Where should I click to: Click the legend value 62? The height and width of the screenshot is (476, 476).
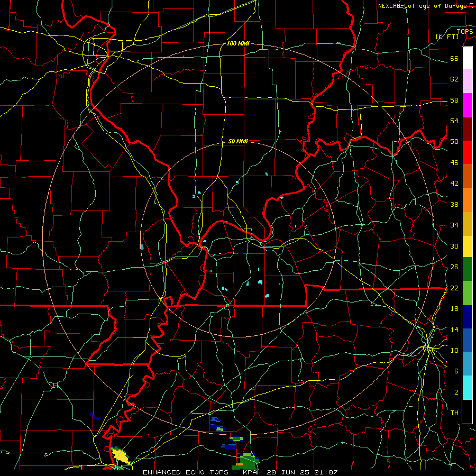click(454, 79)
